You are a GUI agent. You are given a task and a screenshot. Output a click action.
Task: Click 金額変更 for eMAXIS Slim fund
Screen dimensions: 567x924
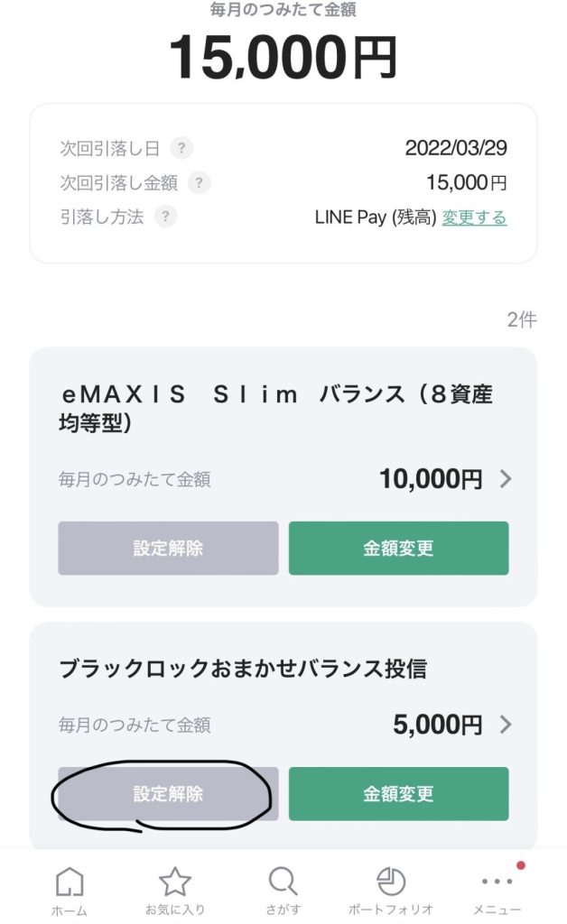[x=398, y=548]
